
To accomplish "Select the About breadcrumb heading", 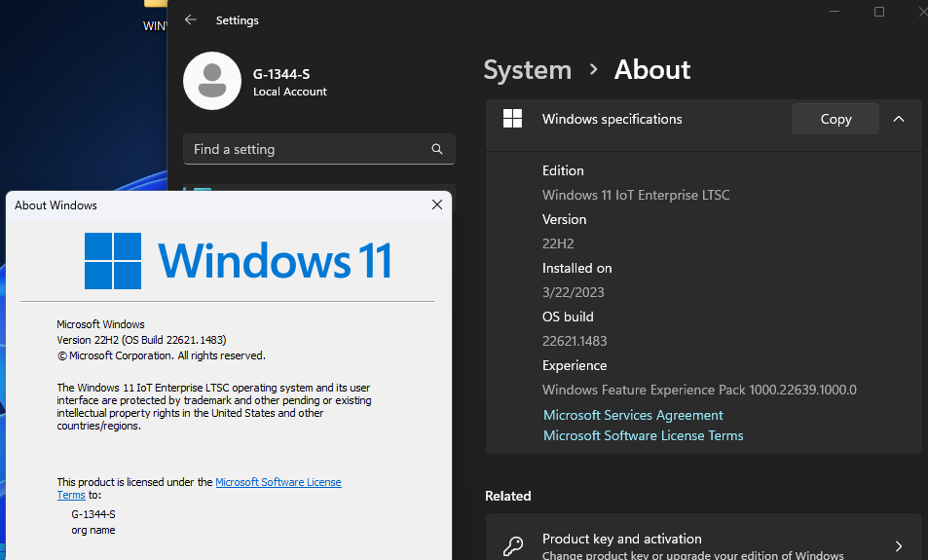I will point(652,70).
